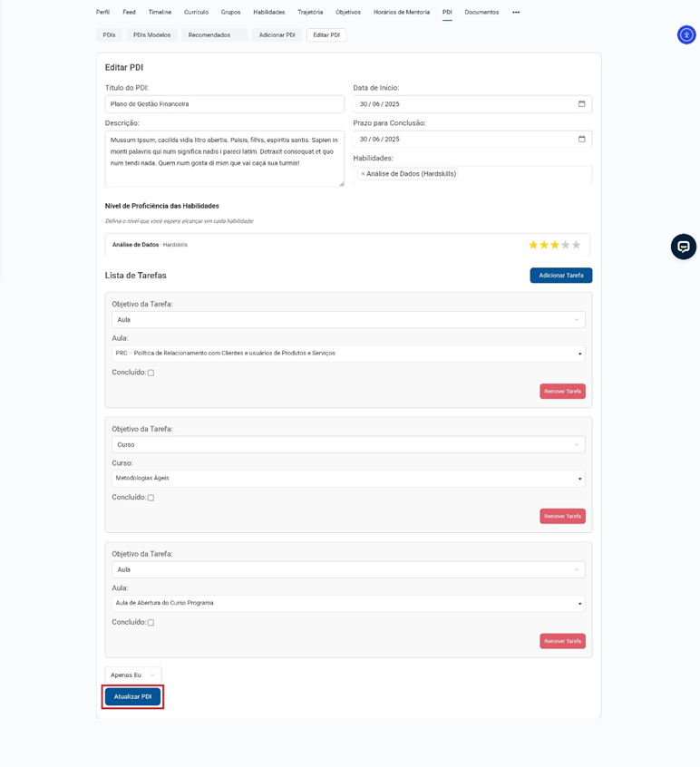Viewport: 700px width, 767px height.
Task: Open the live chat widget
Action: tap(684, 247)
